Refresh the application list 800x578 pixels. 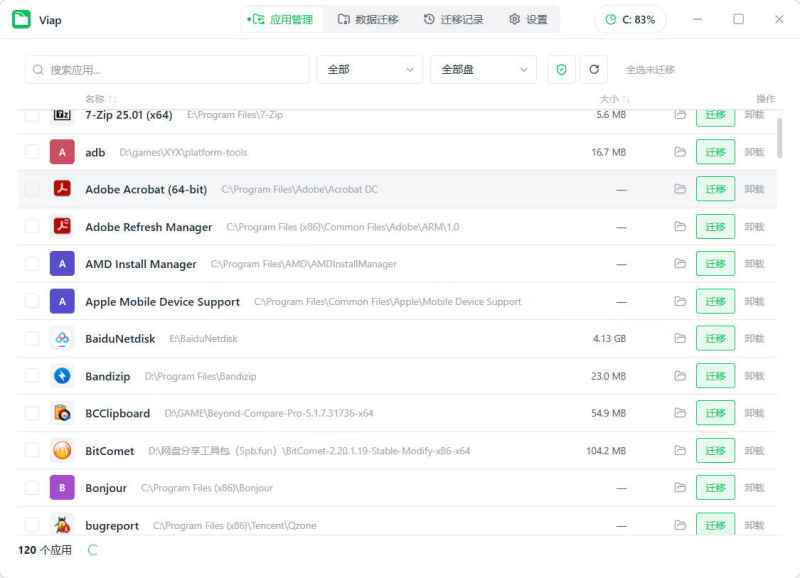(x=594, y=69)
